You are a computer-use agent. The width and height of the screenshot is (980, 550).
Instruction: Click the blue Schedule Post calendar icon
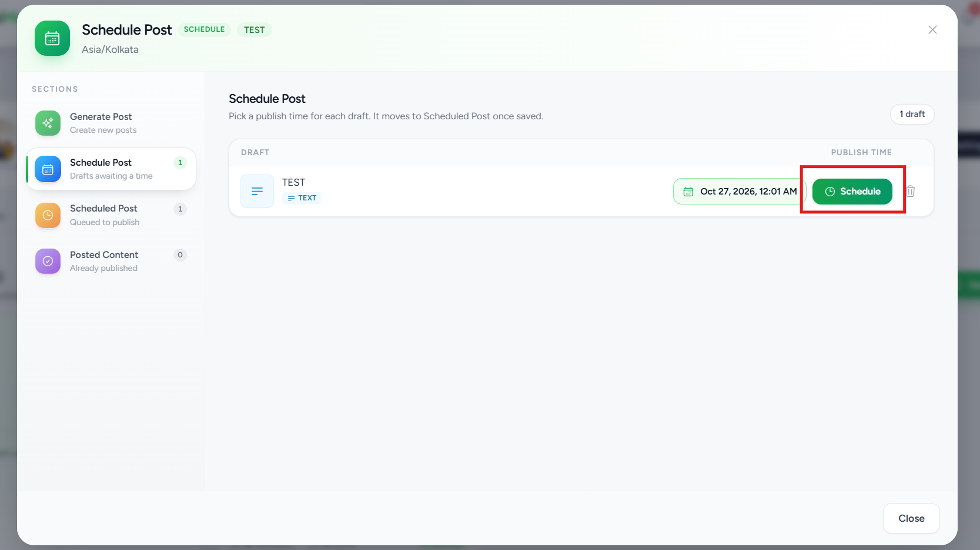(x=48, y=169)
